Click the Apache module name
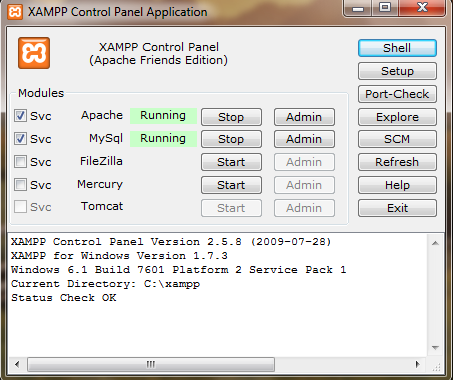Image resolution: width=453 pixels, height=380 pixels. 102,115
